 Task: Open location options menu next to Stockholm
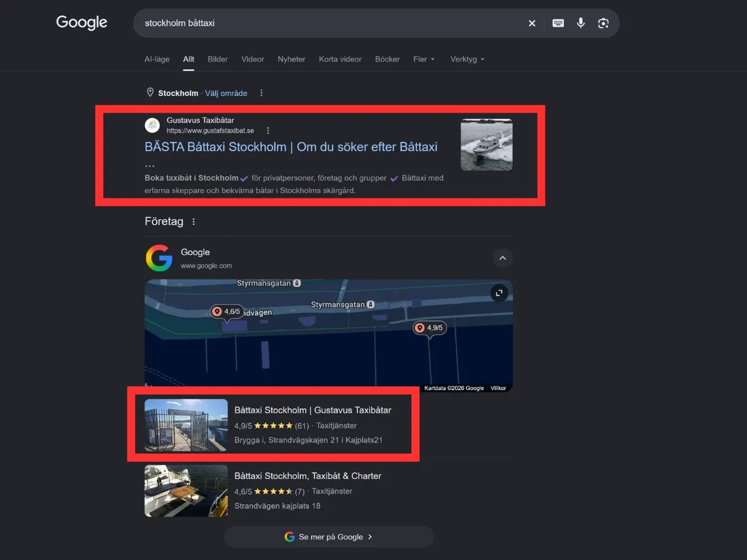(x=261, y=93)
